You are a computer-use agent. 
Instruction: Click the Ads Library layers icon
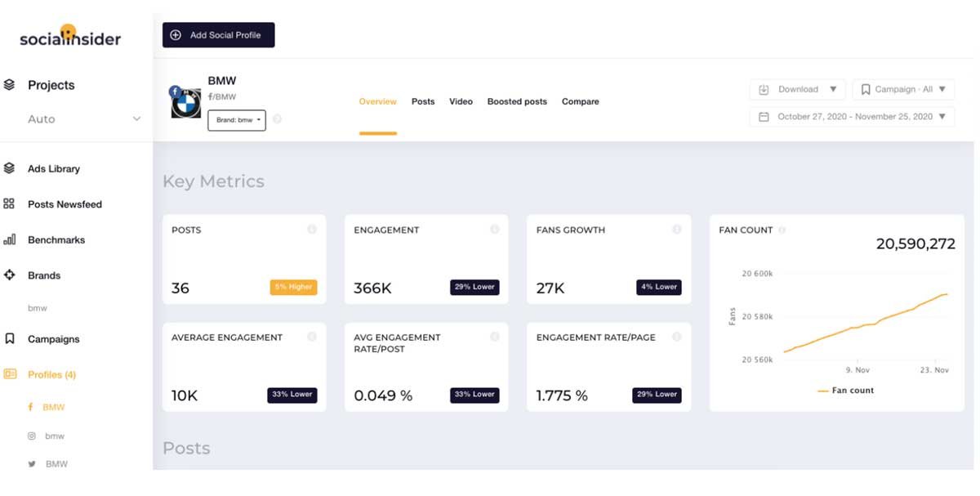pyautogui.click(x=10, y=168)
